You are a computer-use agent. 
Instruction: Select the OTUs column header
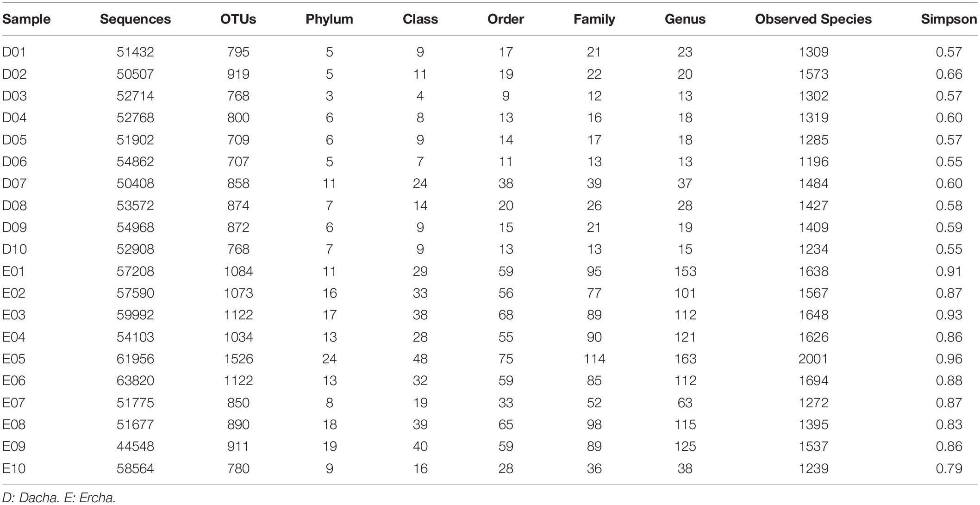(x=238, y=19)
